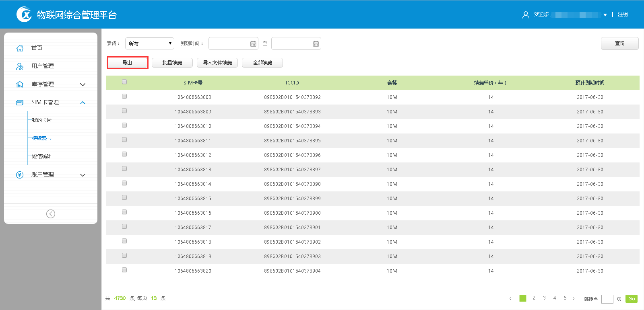The height and width of the screenshot is (310, 644).
Task: Collapse the sidebar with the arrow circle
Action: pyautogui.click(x=51, y=214)
